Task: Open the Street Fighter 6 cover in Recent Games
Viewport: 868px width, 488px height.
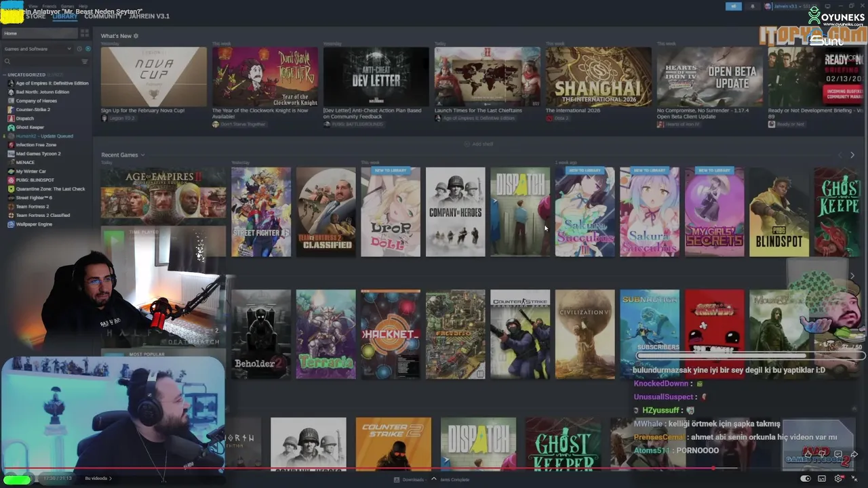Action: click(261, 212)
